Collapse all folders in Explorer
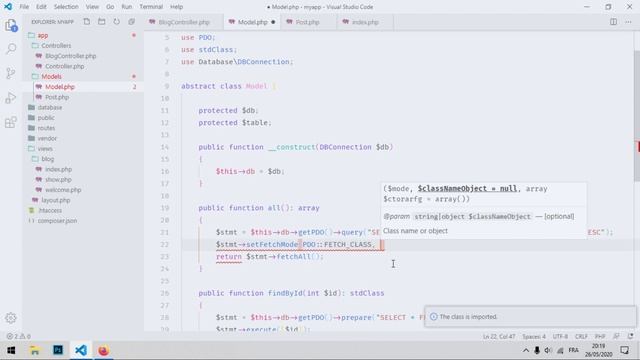This screenshot has height=360, width=640. coord(131,22)
